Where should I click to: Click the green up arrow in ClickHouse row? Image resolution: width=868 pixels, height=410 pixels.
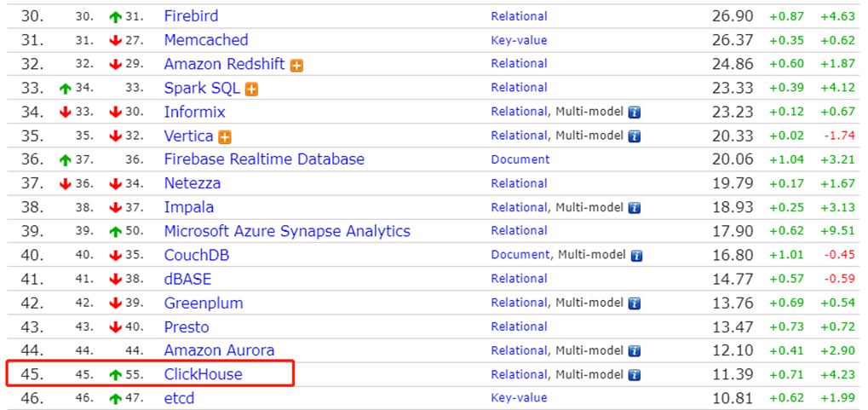(x=115, y=376)
